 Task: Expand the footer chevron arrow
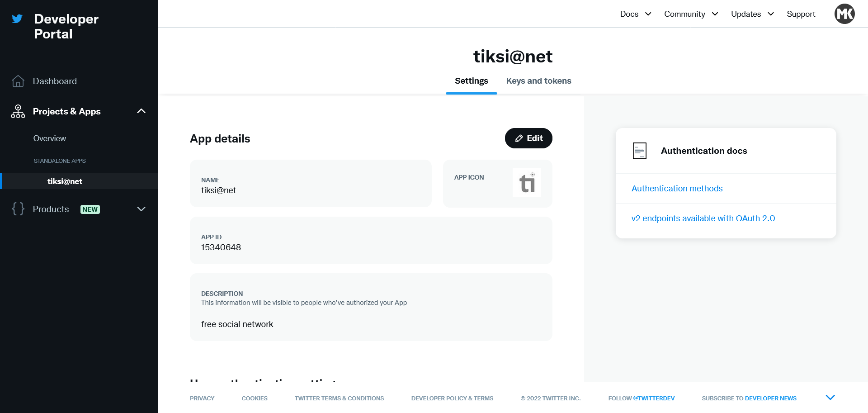[830, 398]
